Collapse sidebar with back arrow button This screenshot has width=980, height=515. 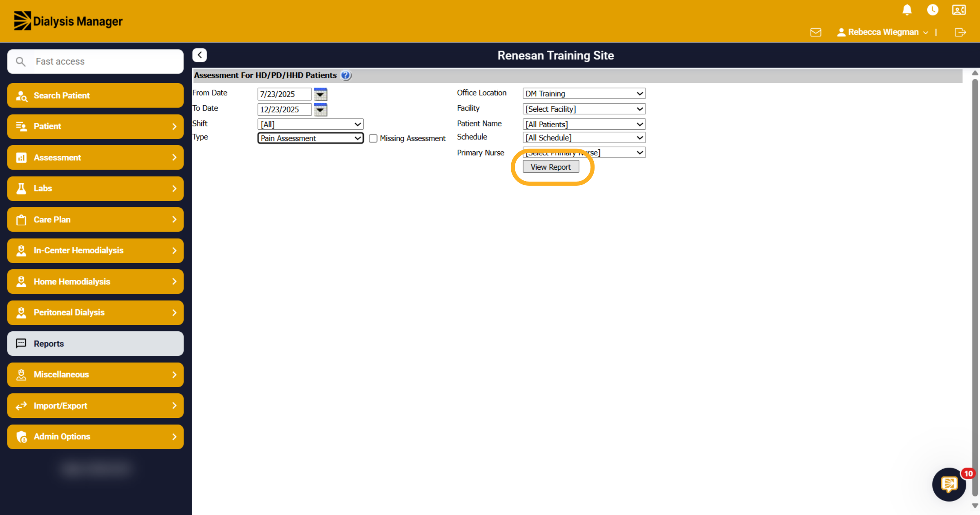200,55
